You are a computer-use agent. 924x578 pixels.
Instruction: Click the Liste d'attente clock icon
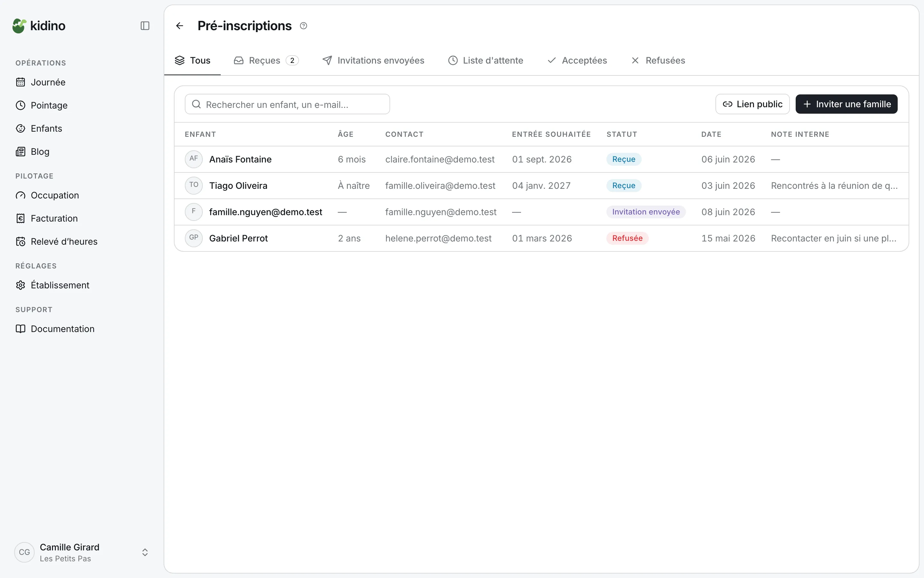pos(453,60)
